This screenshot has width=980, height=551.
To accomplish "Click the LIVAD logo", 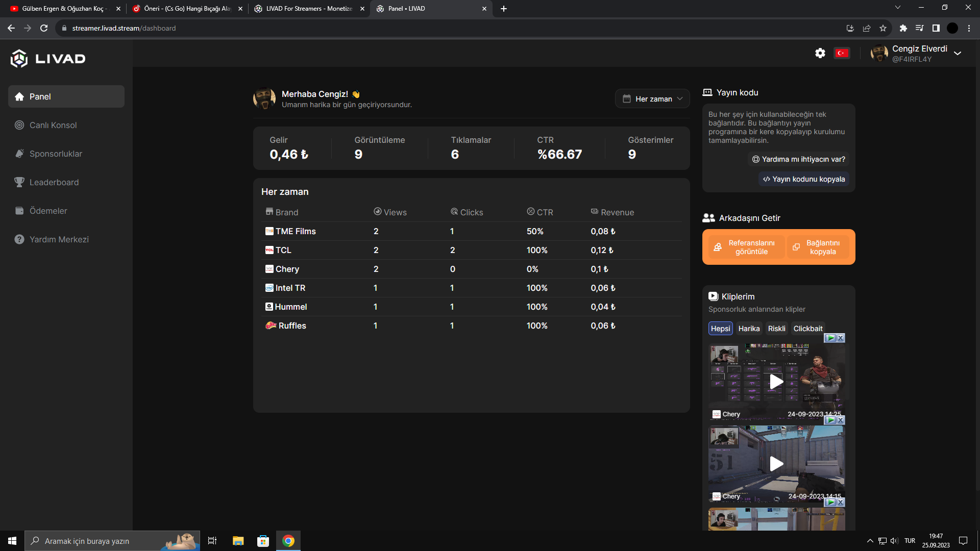I will coord(48,59).
